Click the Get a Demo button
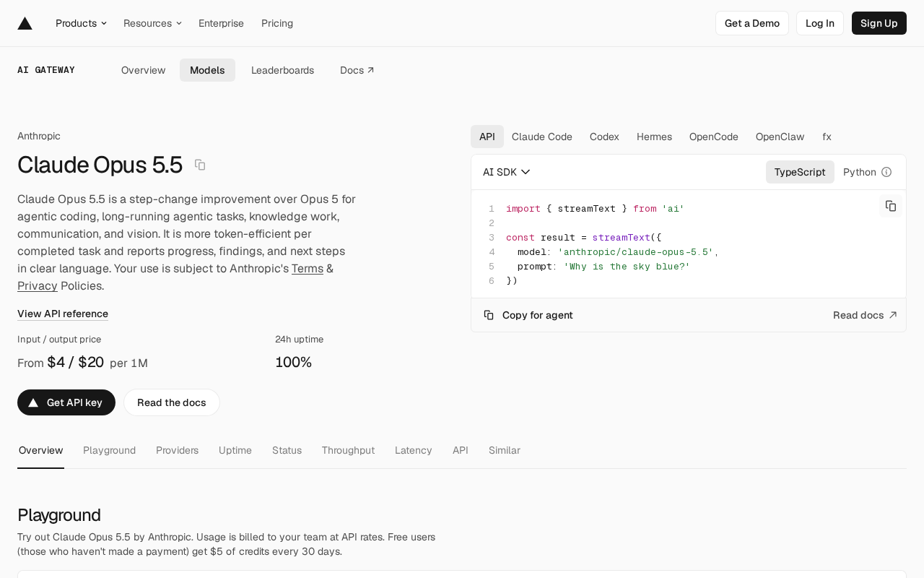 752,23
